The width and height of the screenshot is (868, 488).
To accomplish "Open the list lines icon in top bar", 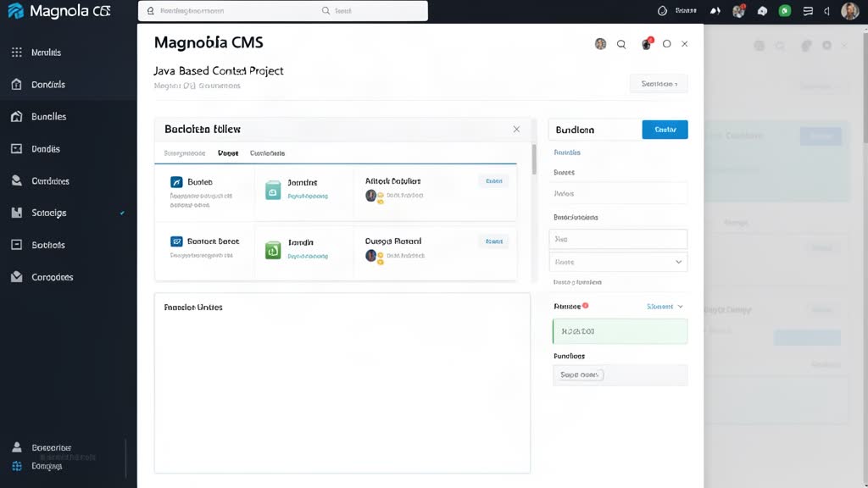I will tap(808, 10).
